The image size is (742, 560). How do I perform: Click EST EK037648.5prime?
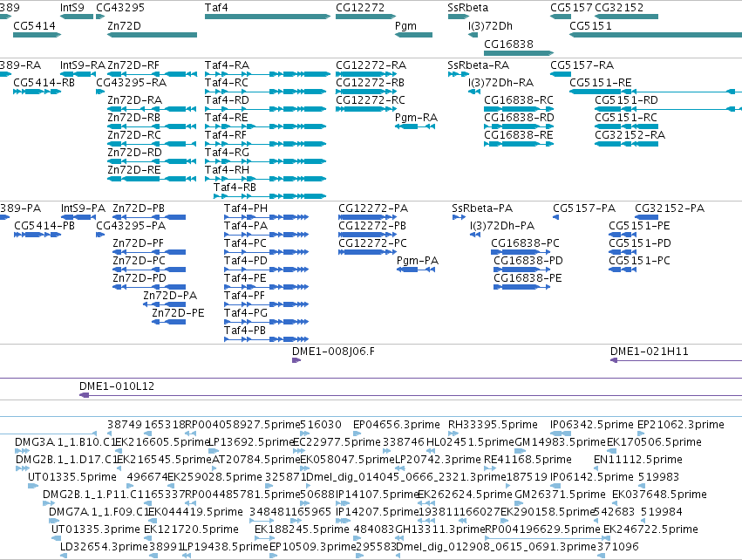pos(659,495)
